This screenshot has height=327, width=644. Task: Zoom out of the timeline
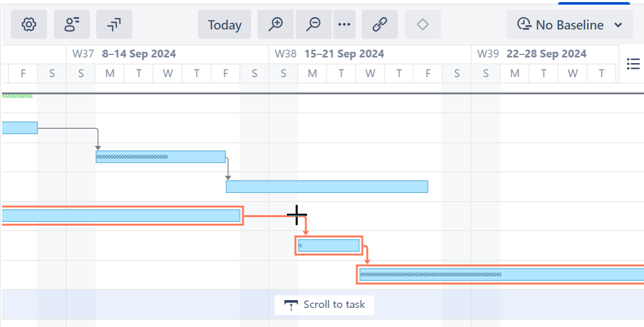click(313, 24)
